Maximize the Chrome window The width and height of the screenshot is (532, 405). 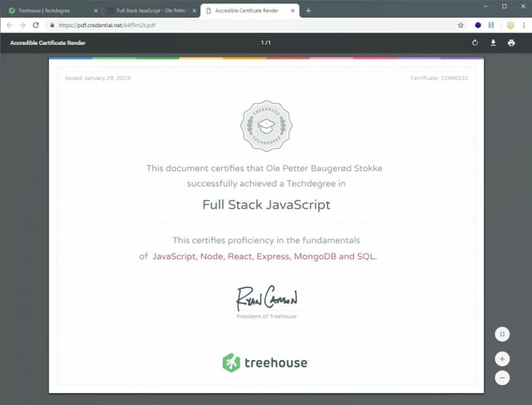504,6
